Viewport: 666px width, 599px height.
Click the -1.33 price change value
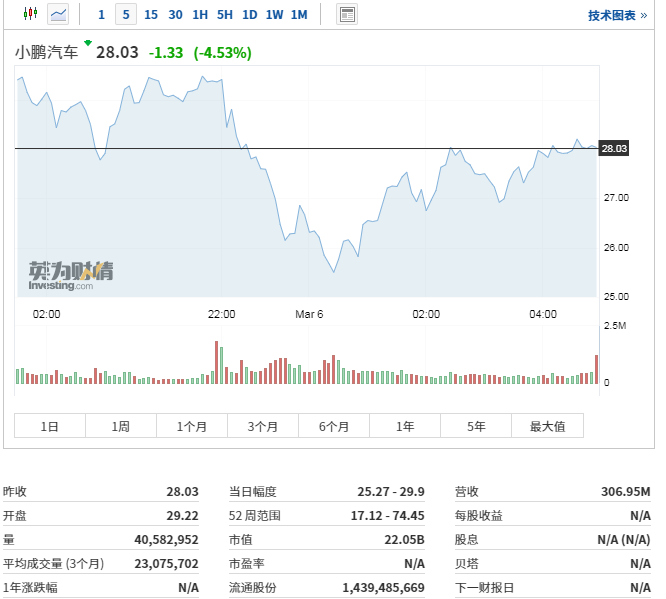tap(166, 53)
